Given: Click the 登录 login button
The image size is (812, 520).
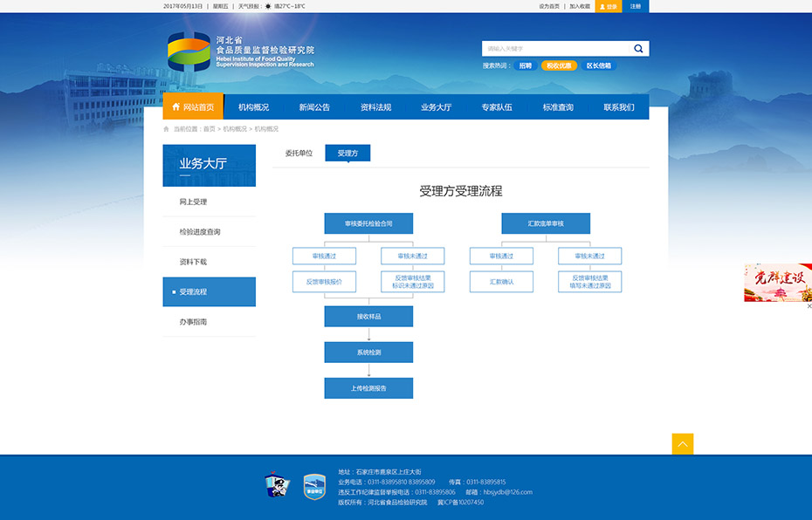Looking at the screenshot, I should [x=609, y=6].
